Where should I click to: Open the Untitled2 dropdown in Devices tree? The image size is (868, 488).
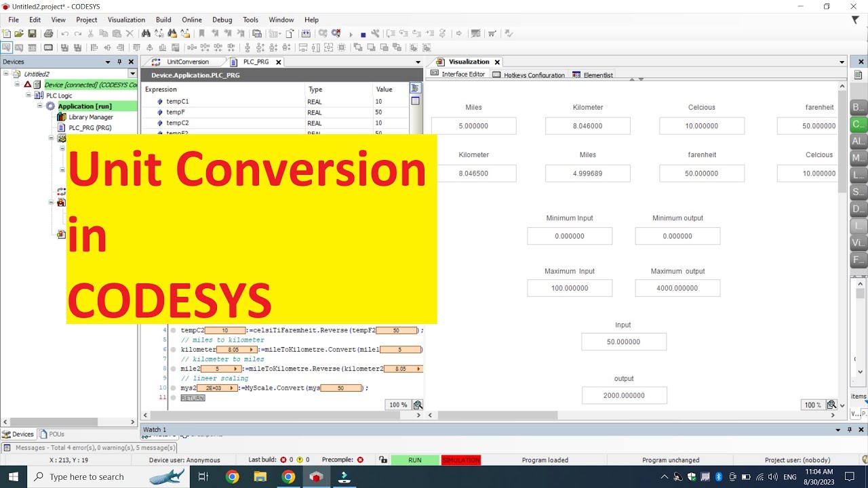tap(132, 74)
